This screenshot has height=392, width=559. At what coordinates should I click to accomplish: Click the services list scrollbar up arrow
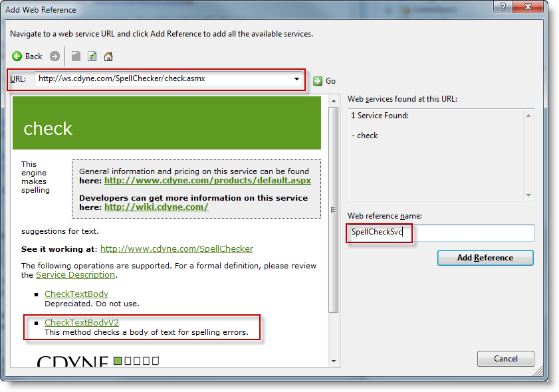529,116
